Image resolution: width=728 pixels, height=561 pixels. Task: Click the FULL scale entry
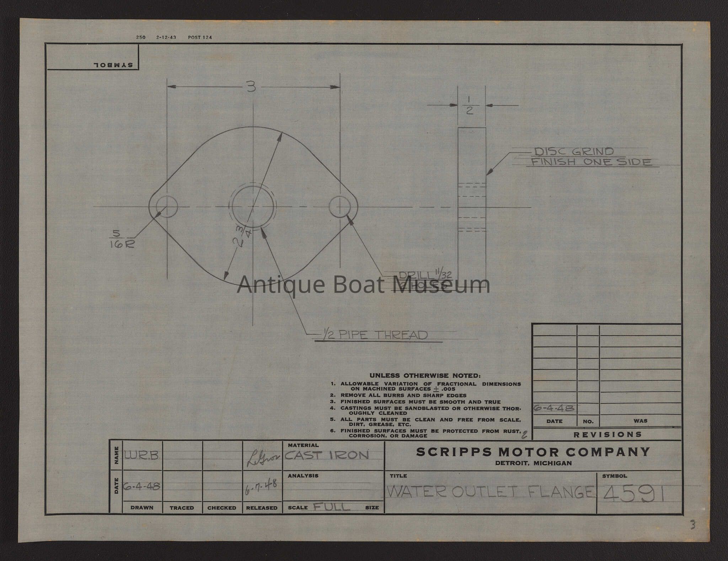pos(331,506)
